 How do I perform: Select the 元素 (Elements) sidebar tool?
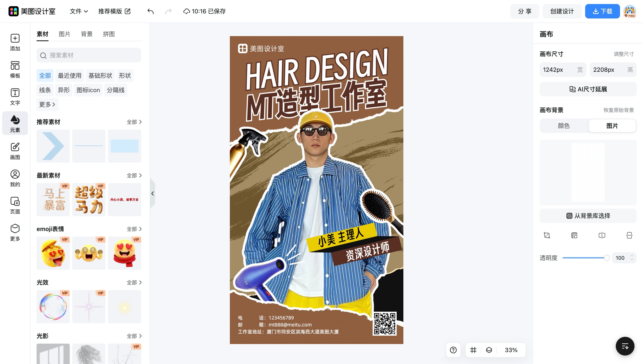[15, 124]
